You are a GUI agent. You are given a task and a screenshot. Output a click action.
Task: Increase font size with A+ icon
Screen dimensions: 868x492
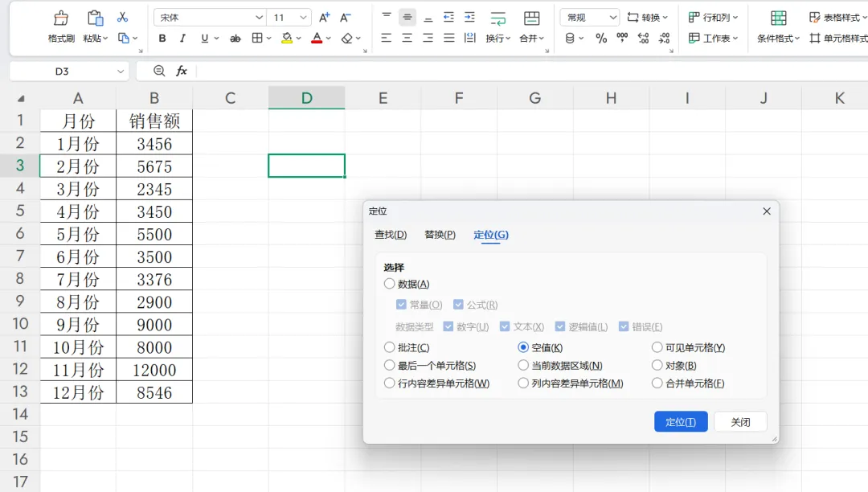tap(325, 17)
